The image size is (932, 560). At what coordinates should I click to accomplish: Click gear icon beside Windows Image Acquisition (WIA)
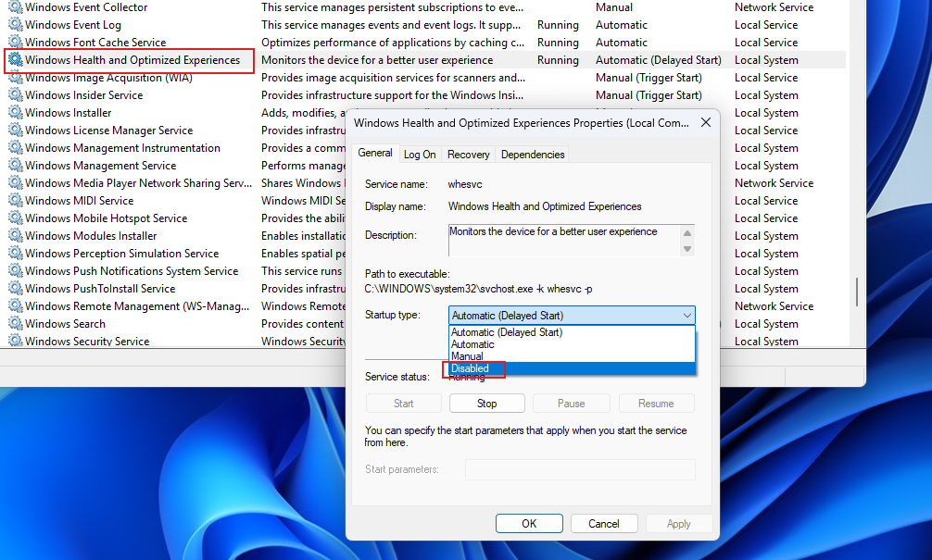click(16, 77)
